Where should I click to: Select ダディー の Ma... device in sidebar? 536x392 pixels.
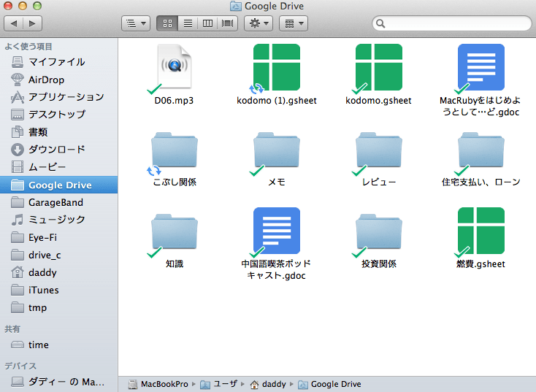pyautogui.click(x=59, y=381)
